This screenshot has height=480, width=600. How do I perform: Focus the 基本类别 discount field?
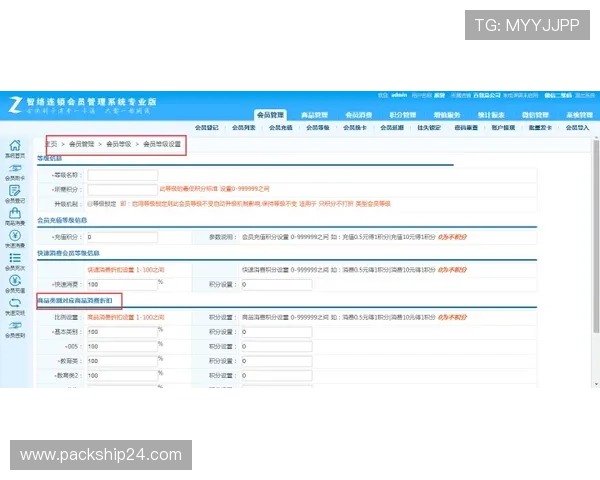122,332
